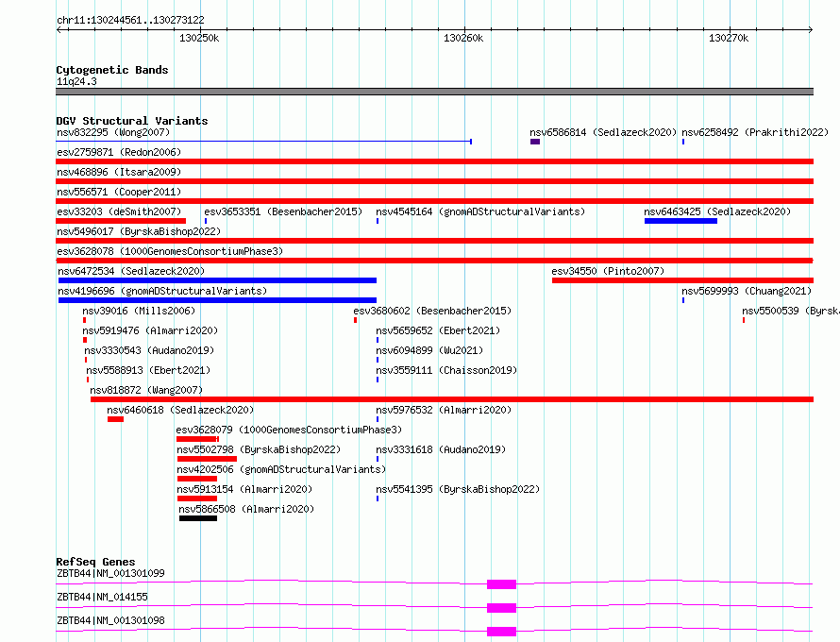The width and height of the screenshot is (840, 642).
Task: Click the nsv832295 (Wong2007) variant label
Action: pyautogui.click(x=113, y=132)
